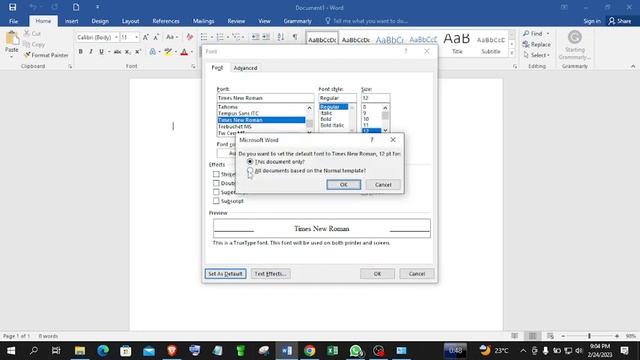The image size is (640, 360).
Task: Click the Bullets list icon
Action: click(204, 37)
